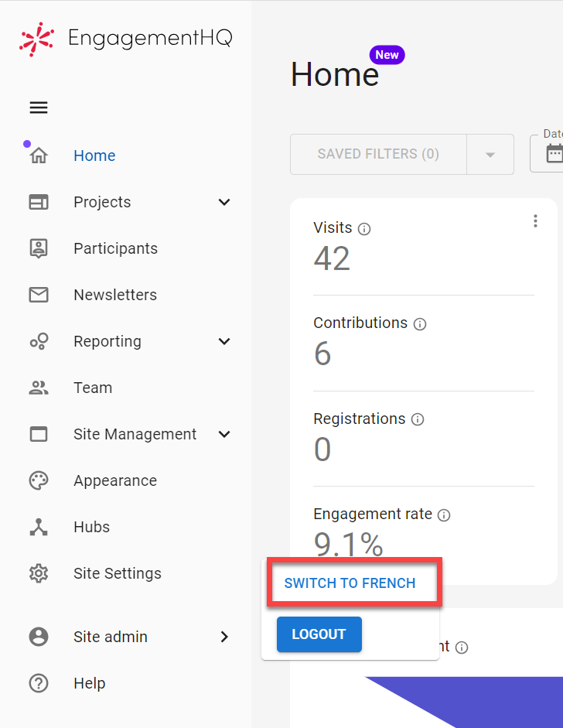Click the Newsletters envelope icon
The height and width of the screenshot is (728, 563).
click(39, 295)
